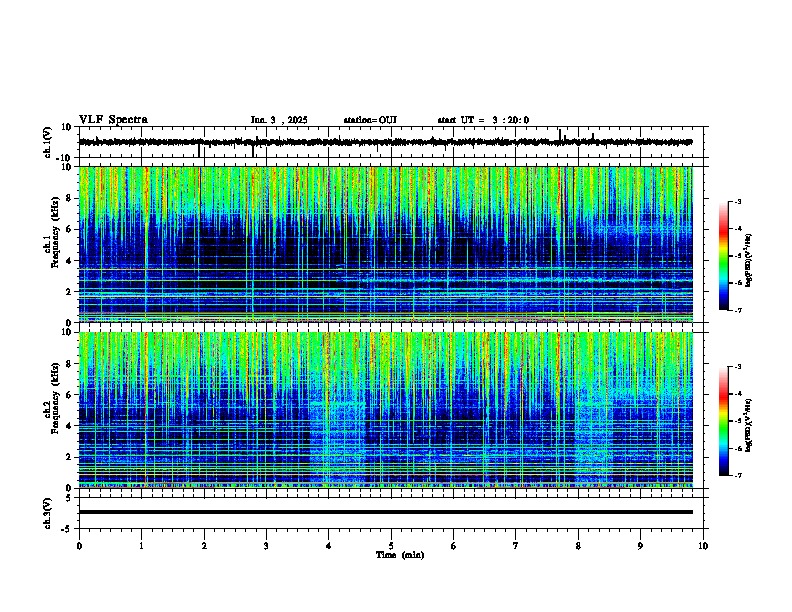This screenshot has width=792, height=612.
Task: Click the '-3' label on ch.2 colorbar
Action: point(738,367)
